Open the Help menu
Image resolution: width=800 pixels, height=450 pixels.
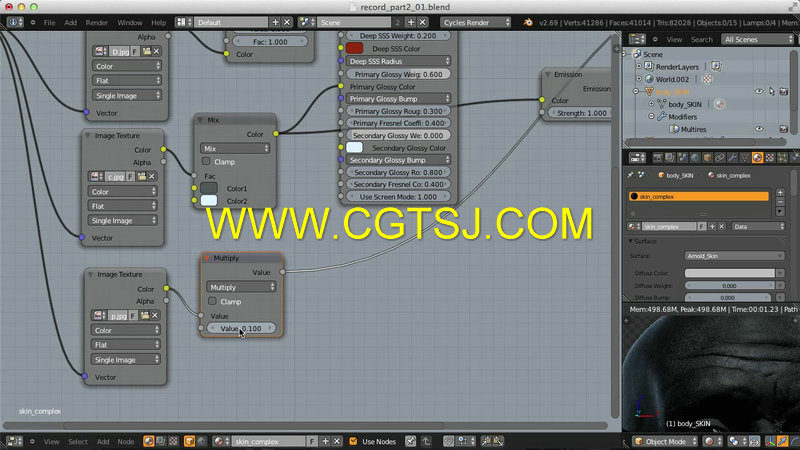tap(159, 22)
